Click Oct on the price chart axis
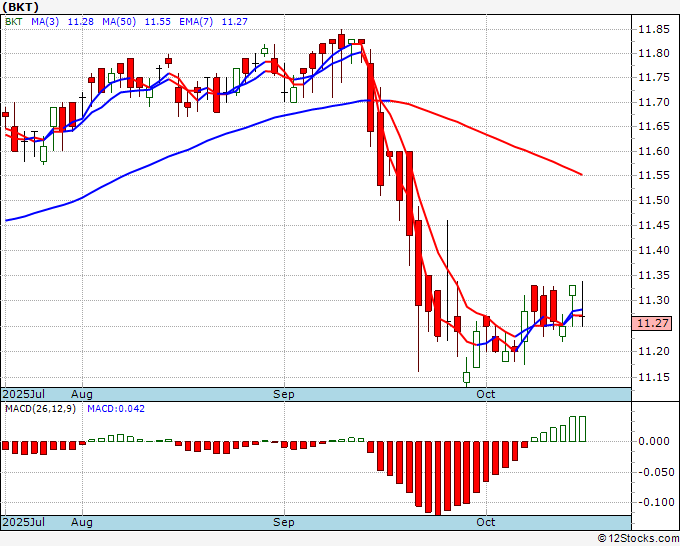680x546 pixels. [x=485, y=394]
